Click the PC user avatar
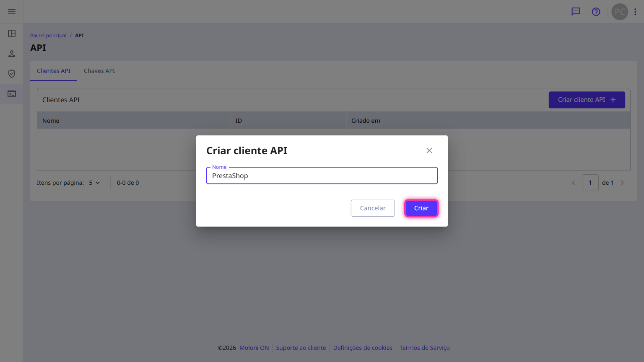The width and height of the screenshot is (644, 362). (x=620, y=12)
